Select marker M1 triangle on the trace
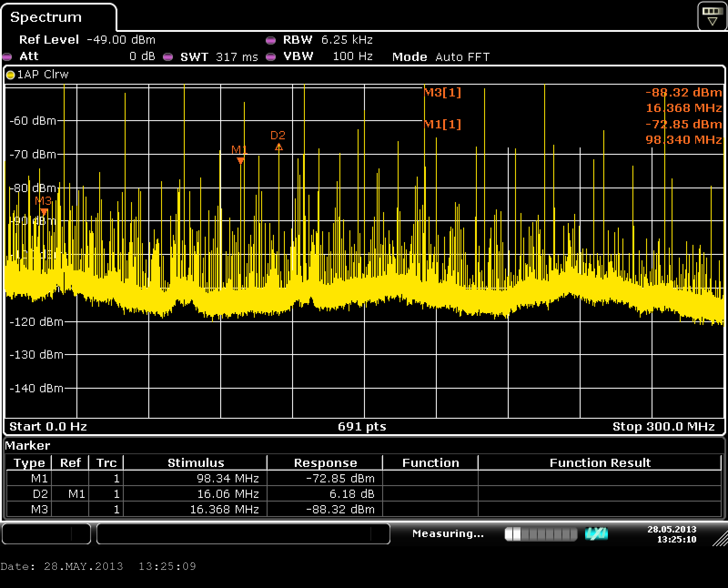Viewport: 728px width, 588px height. 241,160
